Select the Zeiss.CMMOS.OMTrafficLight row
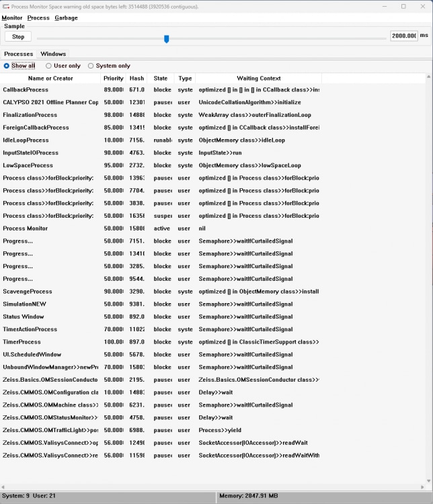The image size is (433, 504). pos(161,430)
